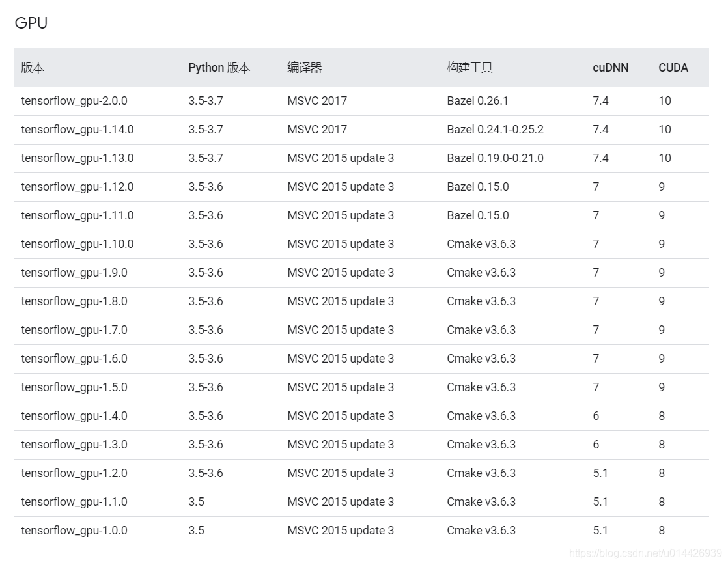Click the tensorflow_gpu-1.12.0 cell

[77, 187]
